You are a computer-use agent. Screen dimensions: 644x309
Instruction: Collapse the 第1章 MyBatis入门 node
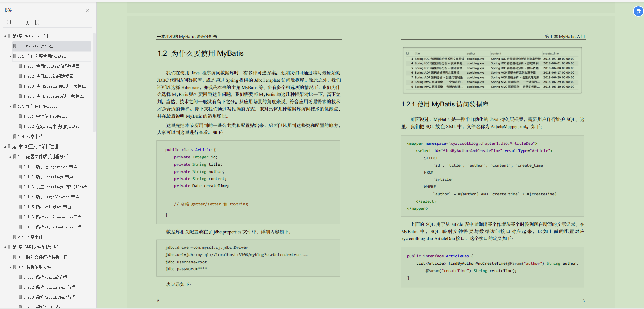pos(5,36)
